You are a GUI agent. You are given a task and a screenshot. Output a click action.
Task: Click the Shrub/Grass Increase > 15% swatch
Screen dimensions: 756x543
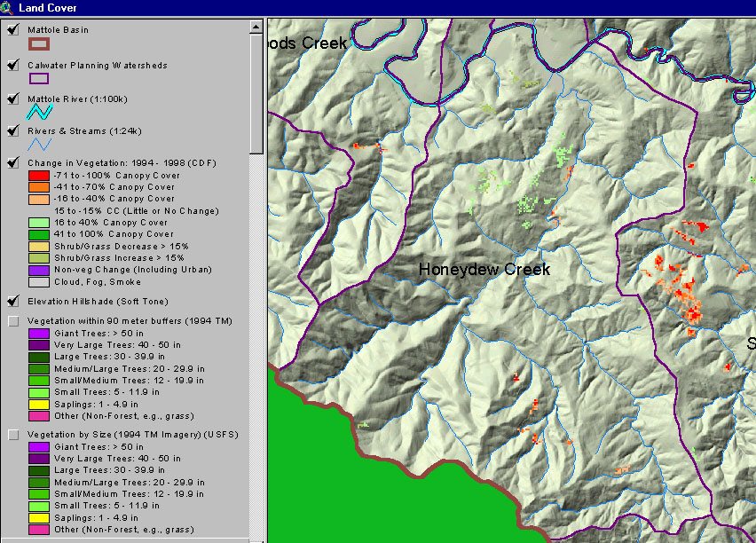(x=38, y=258)
